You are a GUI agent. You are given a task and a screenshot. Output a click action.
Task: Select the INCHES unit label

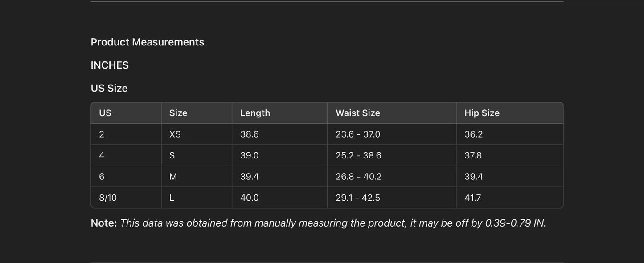(110, 65)
